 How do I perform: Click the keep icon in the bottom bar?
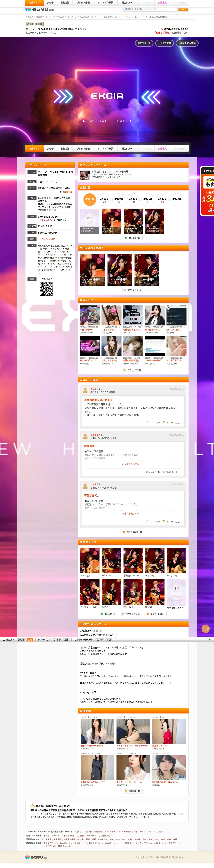click(x=39, y=640)
